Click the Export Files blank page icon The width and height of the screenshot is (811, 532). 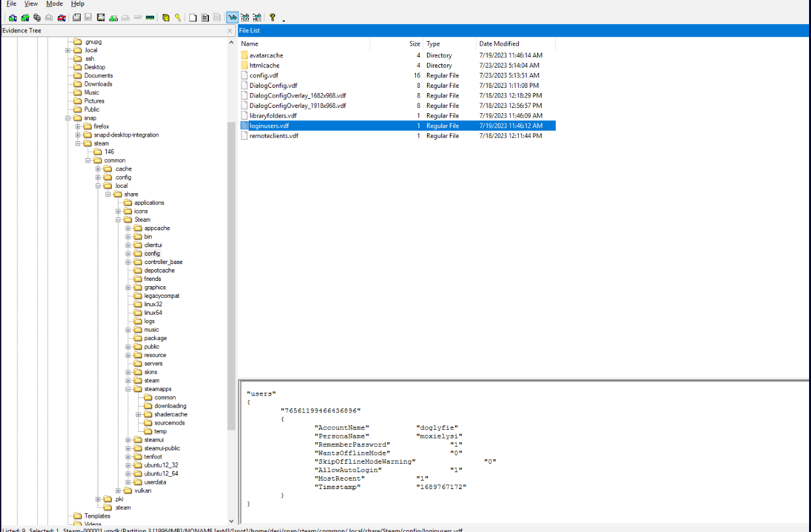(193, 18)
